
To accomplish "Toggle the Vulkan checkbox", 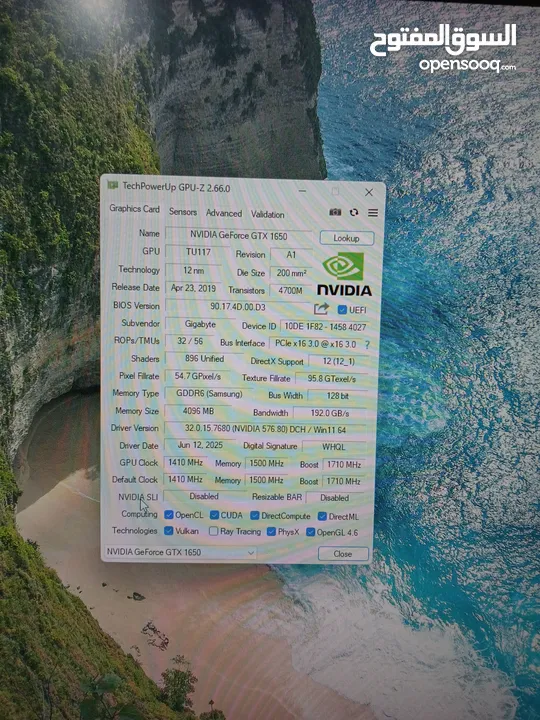I will [169, 531].
